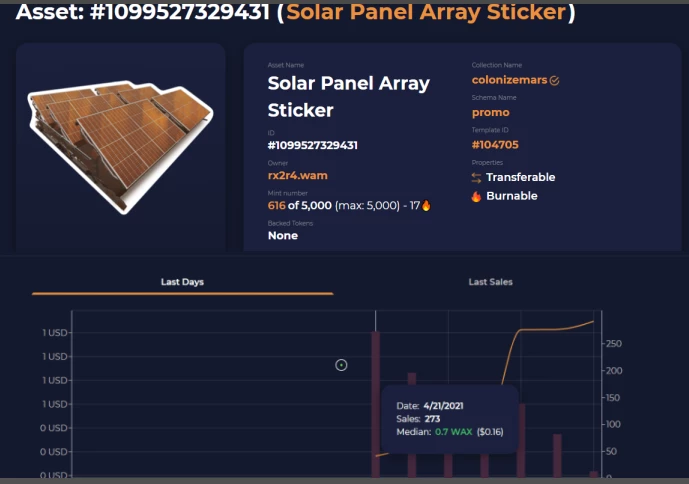Viewport: 689px width, 484px height.
Task: Open the colonizemars collection link
Action: coord(509,80)
